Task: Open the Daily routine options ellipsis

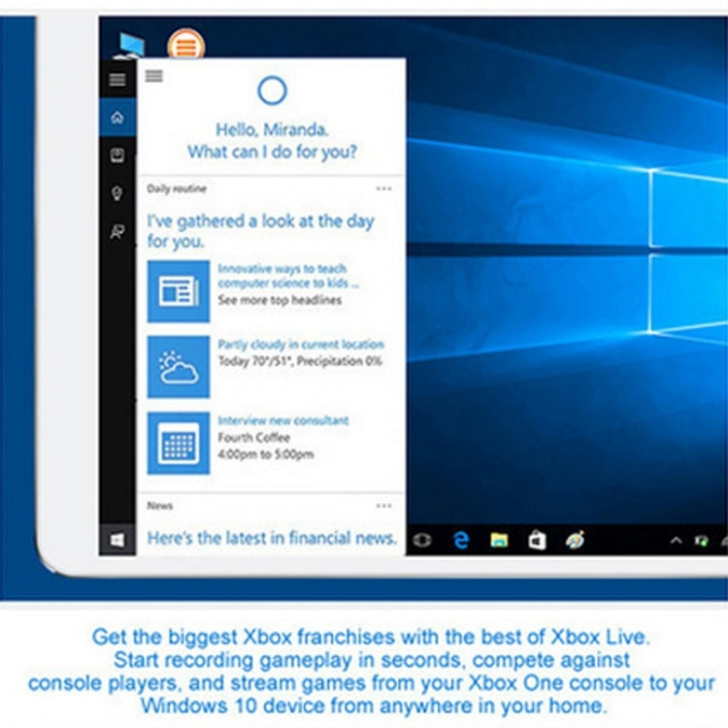Action: pyautogui.click(x=384, y=188)
